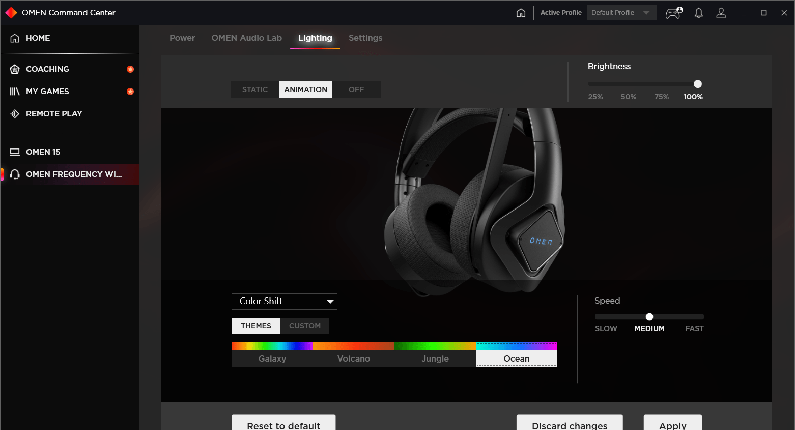The image size is (795, 430).
Task: Open the user account icon
Action: point(721,13)
